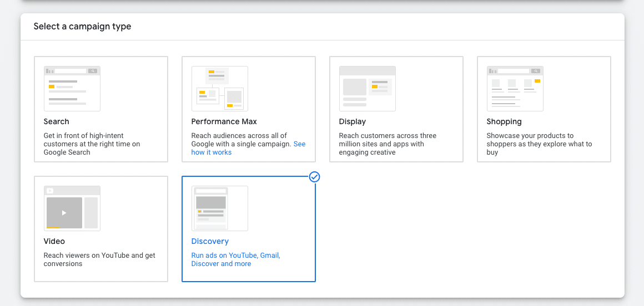Click 'Get in front of high-intent customers' description

(92, 144)
